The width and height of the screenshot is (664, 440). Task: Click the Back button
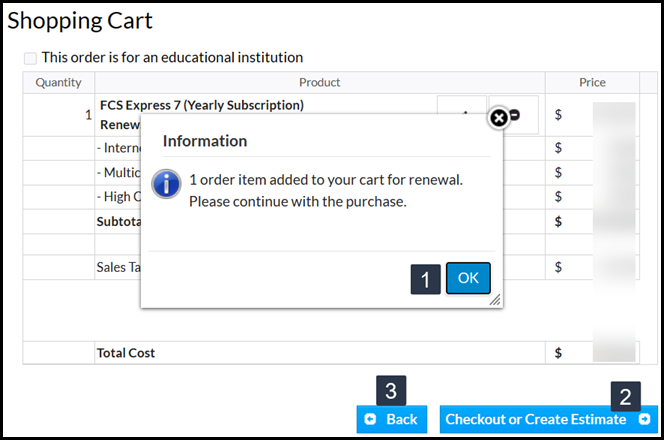point(392,419)
